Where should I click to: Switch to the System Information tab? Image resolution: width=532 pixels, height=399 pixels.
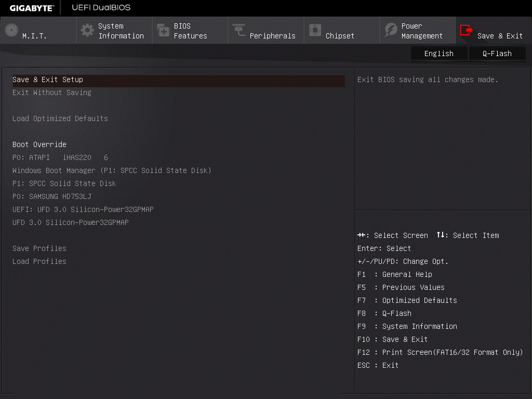(114, 30)
